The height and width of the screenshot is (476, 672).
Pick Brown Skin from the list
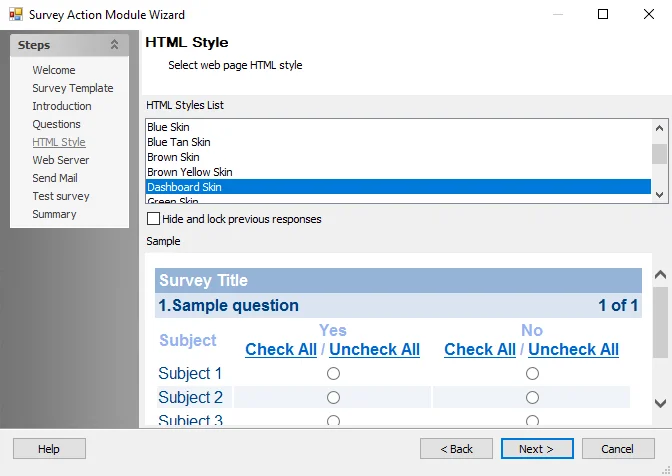point(398,157)
